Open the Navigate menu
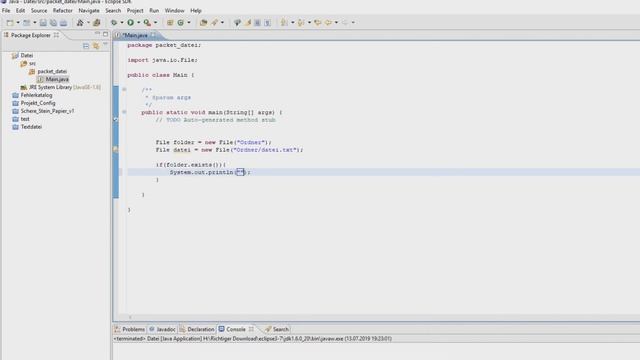 tap(89, 11)
